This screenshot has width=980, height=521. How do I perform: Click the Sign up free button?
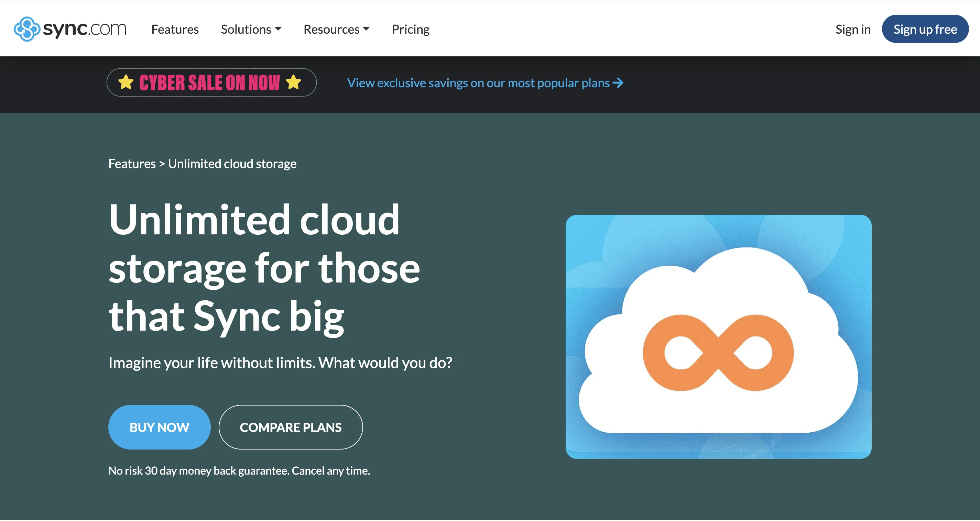(925, 29)
